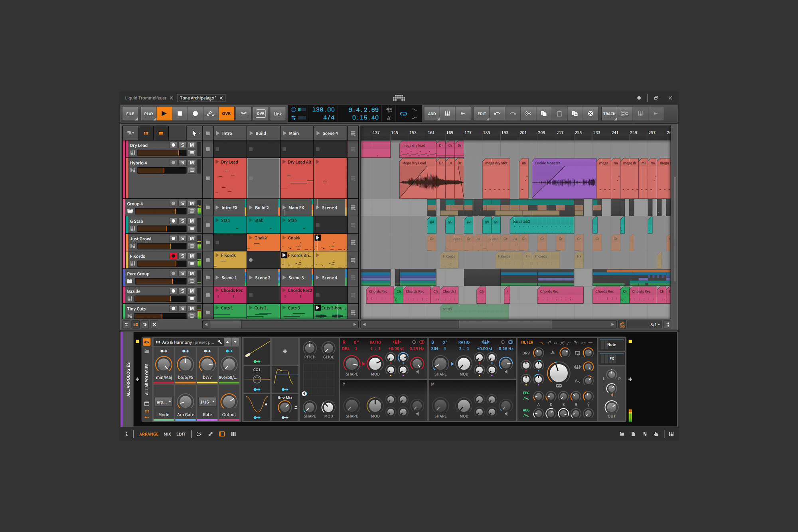This screenshot has width=798, height=532.
Task: Click the global Record button in transport
Action: [195, 114]
